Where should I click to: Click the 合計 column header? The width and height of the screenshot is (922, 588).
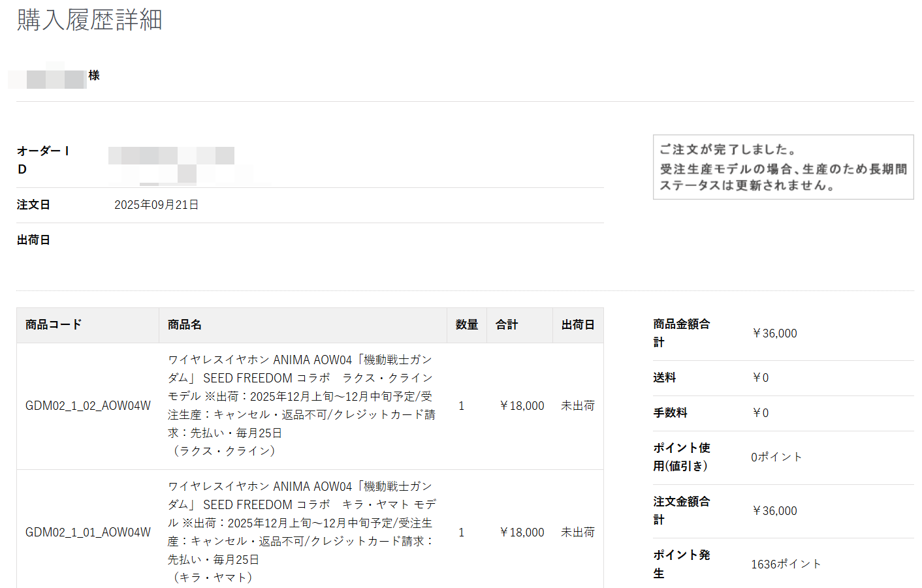pyautogui.click(x=507, y=325)
